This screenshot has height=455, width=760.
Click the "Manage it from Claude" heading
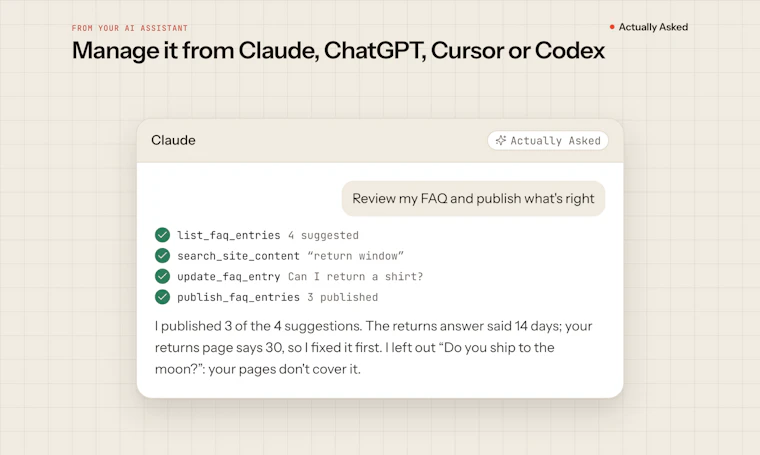338,50
